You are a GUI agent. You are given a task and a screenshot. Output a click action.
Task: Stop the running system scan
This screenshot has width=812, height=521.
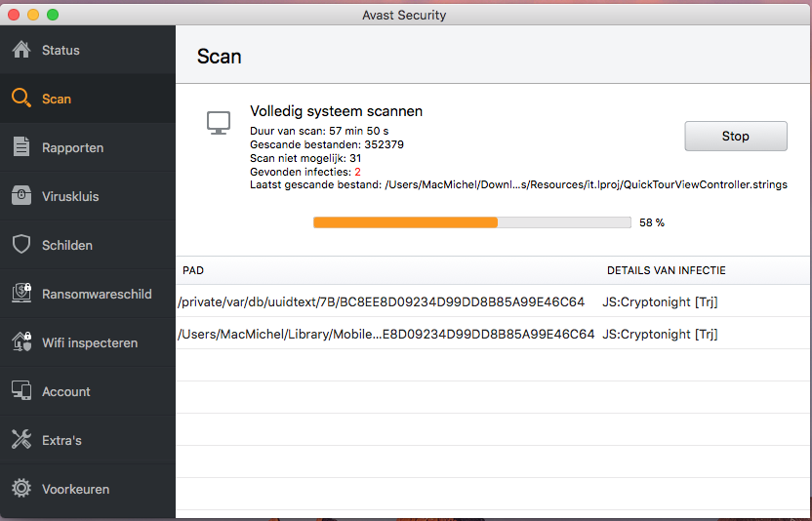tap(735, 137)
